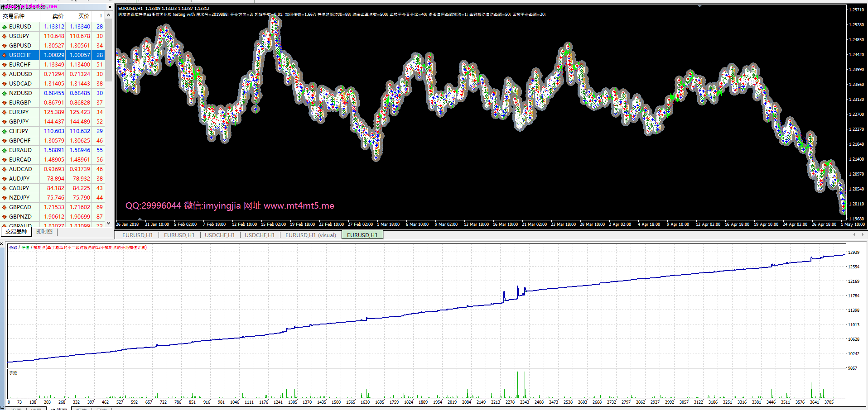Click the 1.25710 price on chart scale

pyautogui.click(x=856, y=10)
